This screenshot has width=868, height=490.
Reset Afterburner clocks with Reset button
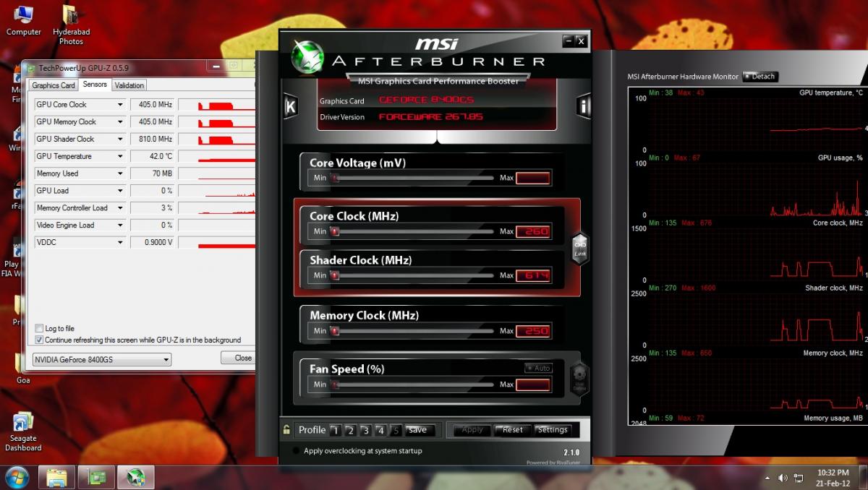pyautogui.click(x=513, y=429)
